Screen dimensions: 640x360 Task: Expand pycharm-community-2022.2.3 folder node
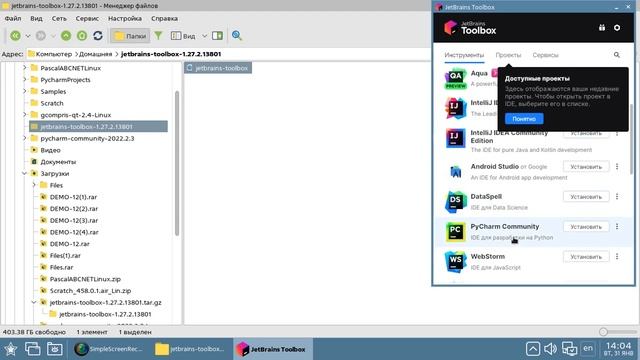[24, 138]
